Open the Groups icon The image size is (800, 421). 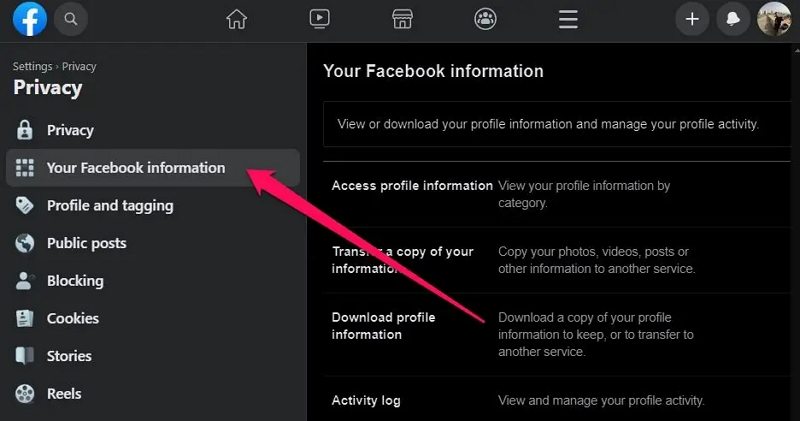(x=485, y=18)
